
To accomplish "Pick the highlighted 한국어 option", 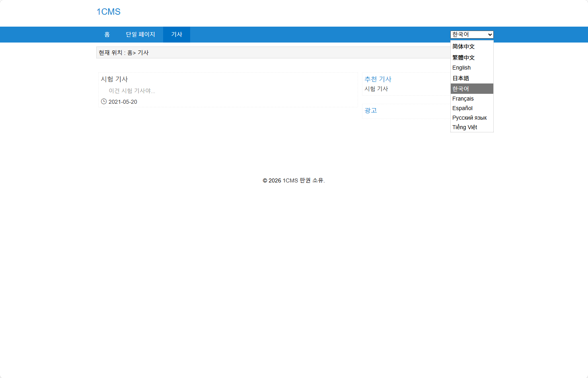I will point(461,89).
